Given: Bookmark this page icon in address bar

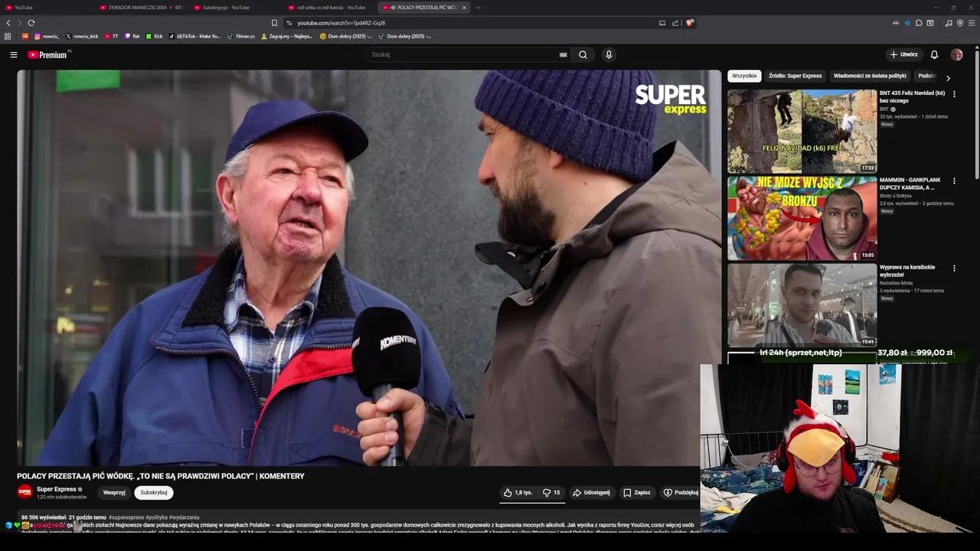Looking at the screenshot, I should (274, 23).
